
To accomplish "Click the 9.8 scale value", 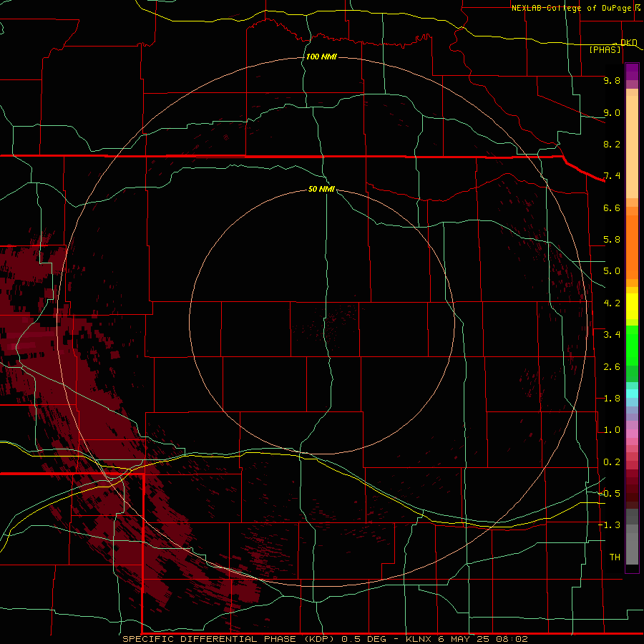I will pos(612,80).
